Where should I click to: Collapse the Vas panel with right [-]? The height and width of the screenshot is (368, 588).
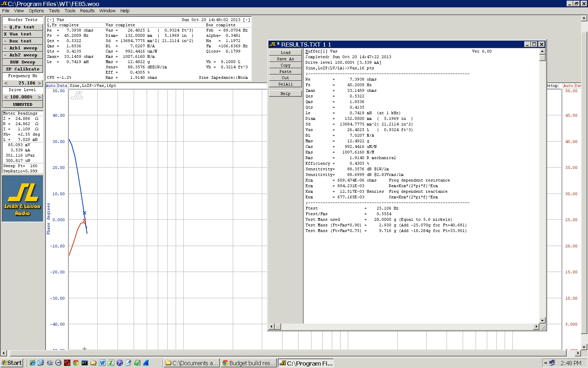pyautogui.click(x=247, y=20)
